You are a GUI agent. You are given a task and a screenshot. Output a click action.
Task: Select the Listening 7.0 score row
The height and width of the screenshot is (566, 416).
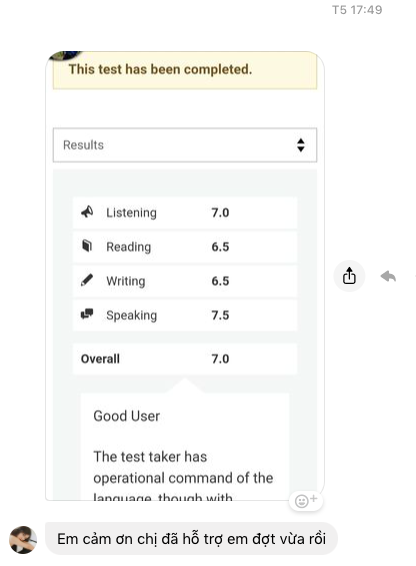pos(185,213)
